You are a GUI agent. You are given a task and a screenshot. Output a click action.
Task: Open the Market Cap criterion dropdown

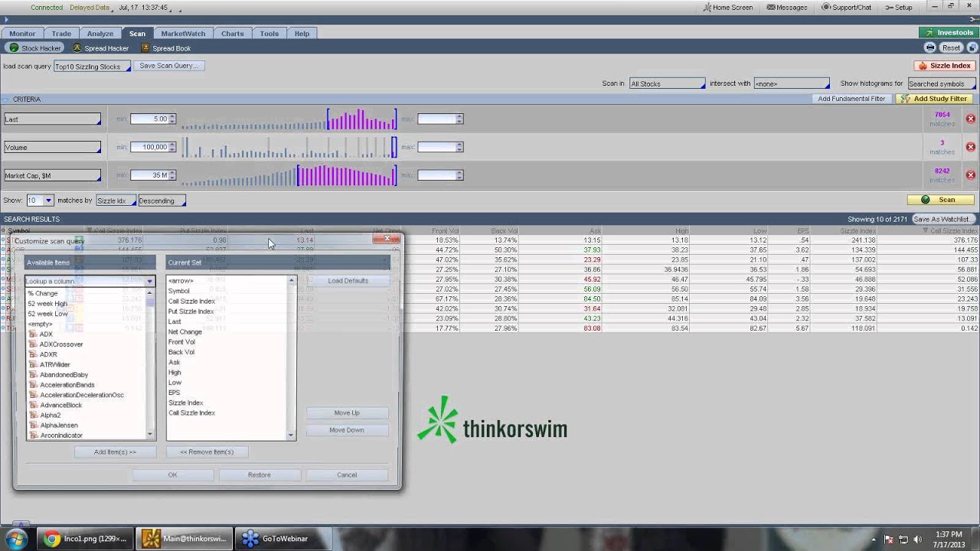(x=52, y=175)
